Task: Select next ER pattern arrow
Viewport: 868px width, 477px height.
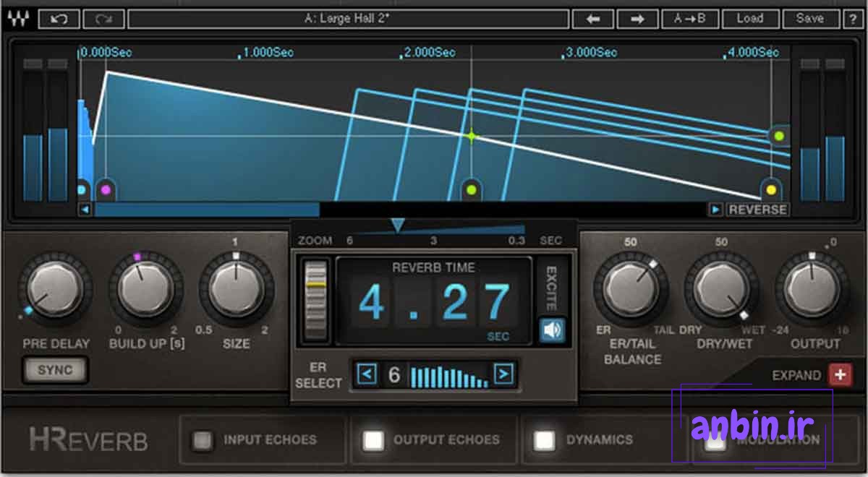Action: click(503, 374)
